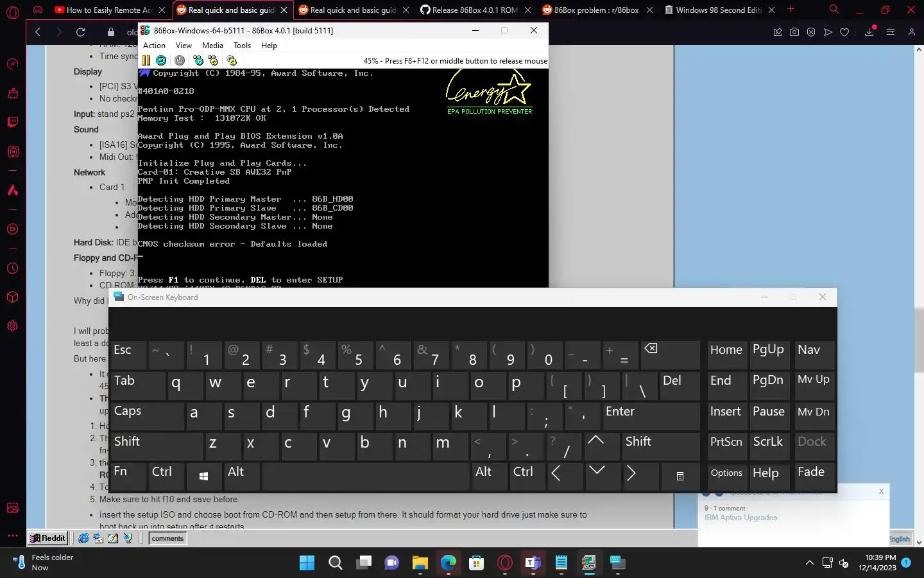This screenshot has width=924, height=578.
Task: Open the Windows Start button on taskbar
Action: pos(307,563)
